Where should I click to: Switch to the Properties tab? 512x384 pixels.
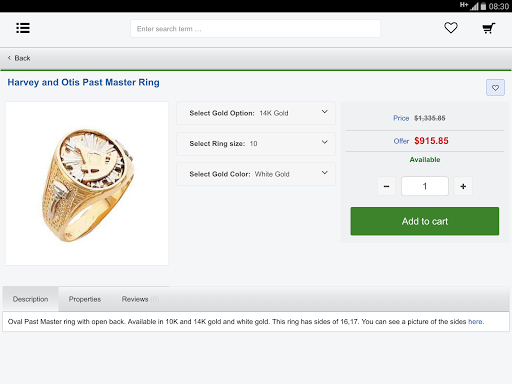tap(85, 299)
